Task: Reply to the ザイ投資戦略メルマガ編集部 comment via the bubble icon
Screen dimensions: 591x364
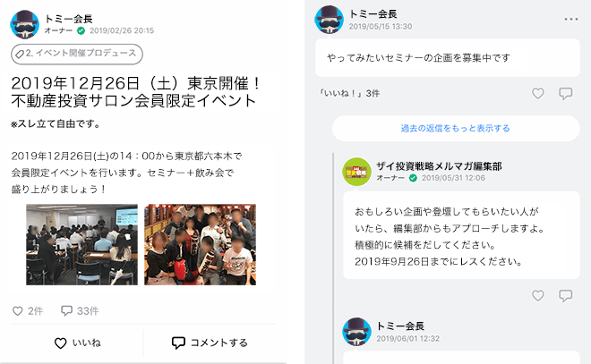Action: (565, 295)
